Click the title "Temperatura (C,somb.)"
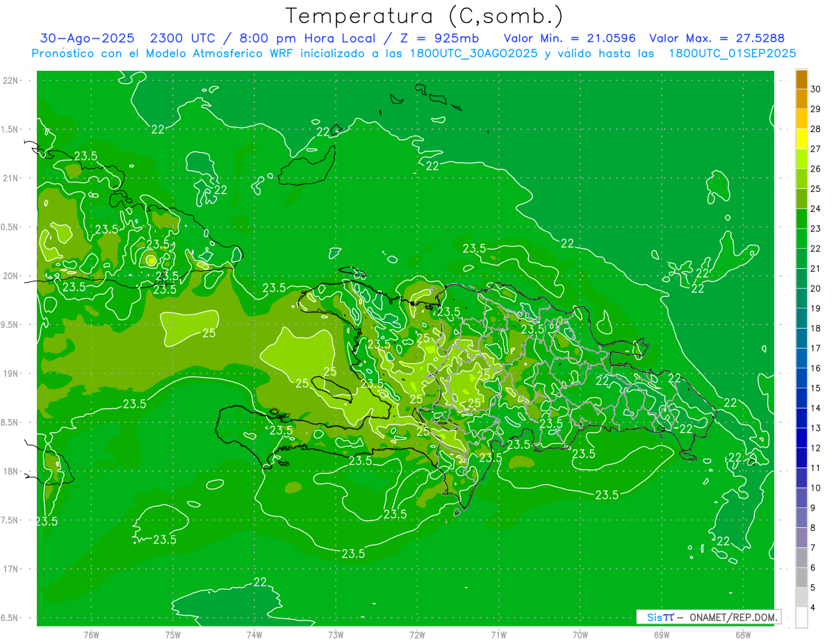This screenshot has width=834, height=644. (x=425, y=15)
